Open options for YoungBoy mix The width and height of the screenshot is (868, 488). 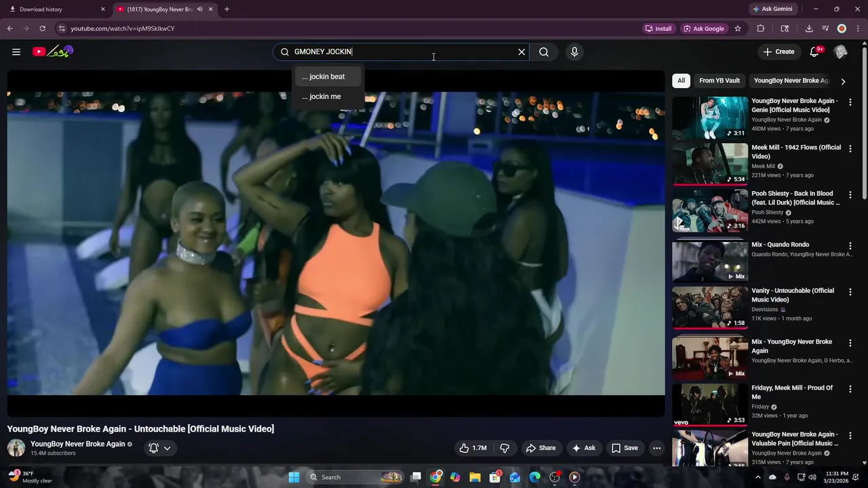point(850,343)
